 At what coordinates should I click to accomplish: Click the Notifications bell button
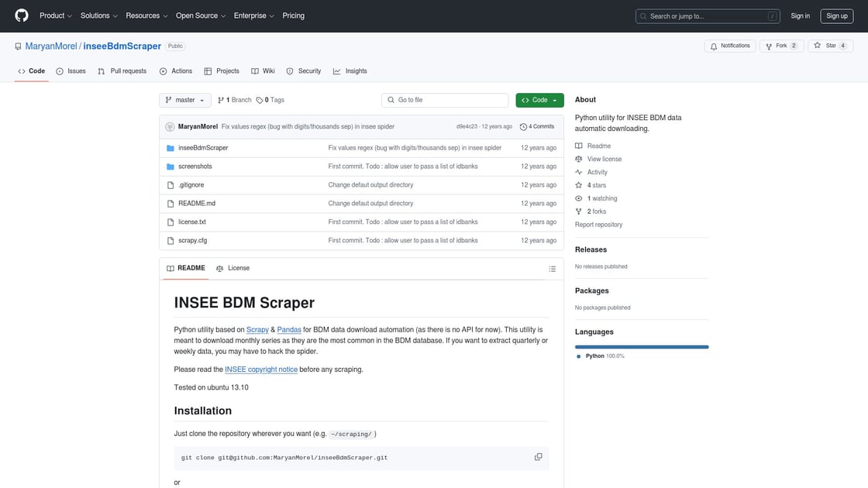point(730,46)
